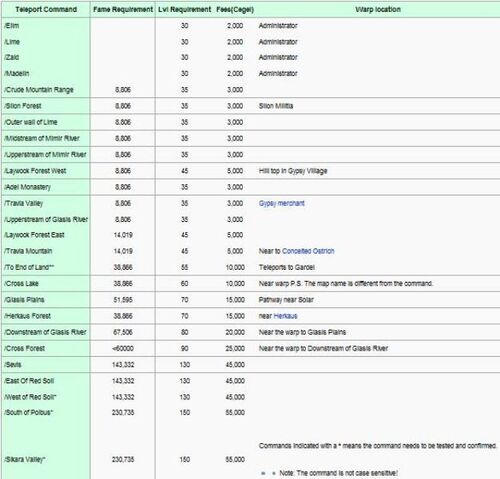Click the Warp location column header
Viewport: 500px width, 479px height.
[x=378, y=9]
